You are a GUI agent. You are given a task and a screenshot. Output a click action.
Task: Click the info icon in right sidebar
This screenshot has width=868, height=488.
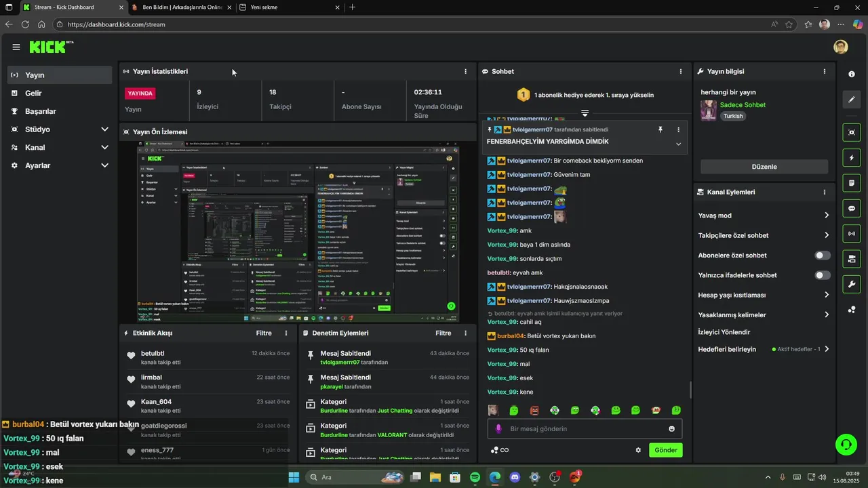click(x=852, y=74)
